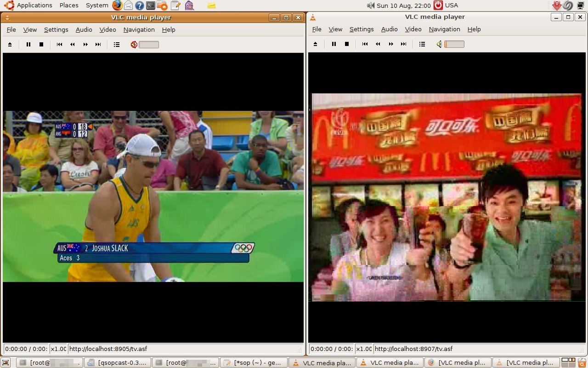The height and width of the screenshot is (368, 588).
Task: Mute audio in the right VLC window
Action: (x=439, y=44)
